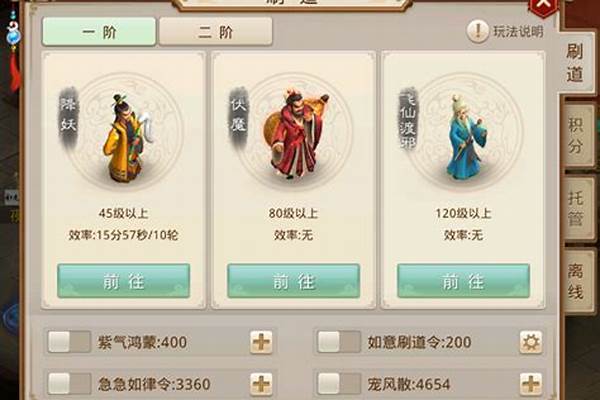Viewport: 600px width, 400px height.
Task: Click 前往 under the 伏魔 card
Action: [293, 281]
